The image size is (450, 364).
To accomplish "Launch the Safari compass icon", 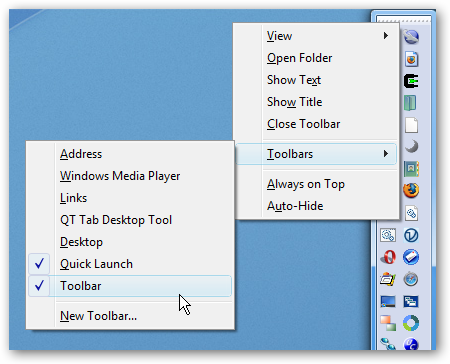I will point(411,279).
